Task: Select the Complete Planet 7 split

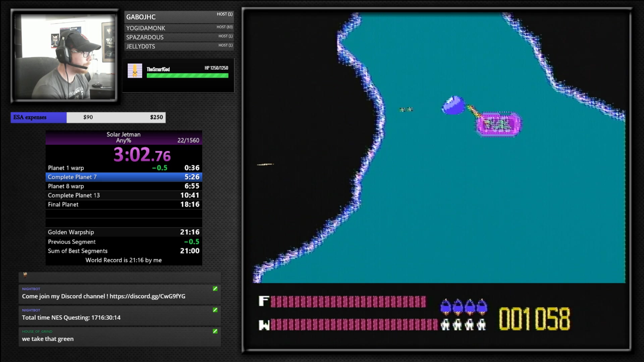Action: click(124, 177)
